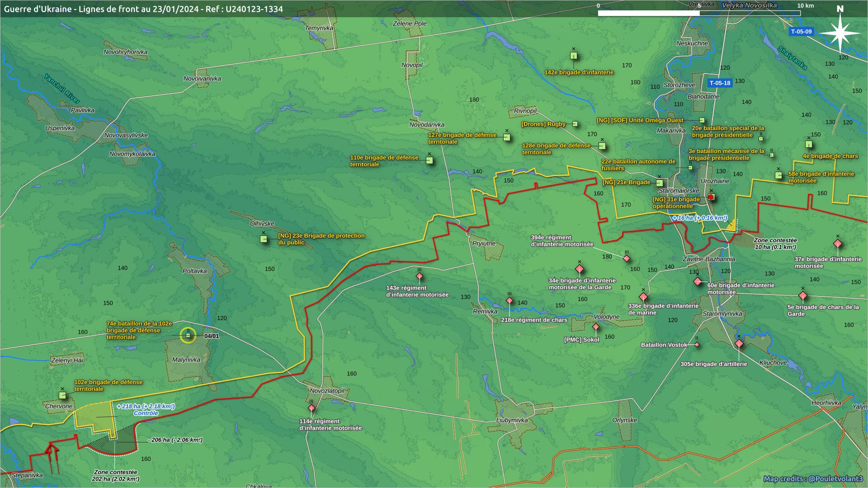Click the [NG] 23e Brigade marker
The height and width of the screenshot is (488, 868).
coord(264,239)
